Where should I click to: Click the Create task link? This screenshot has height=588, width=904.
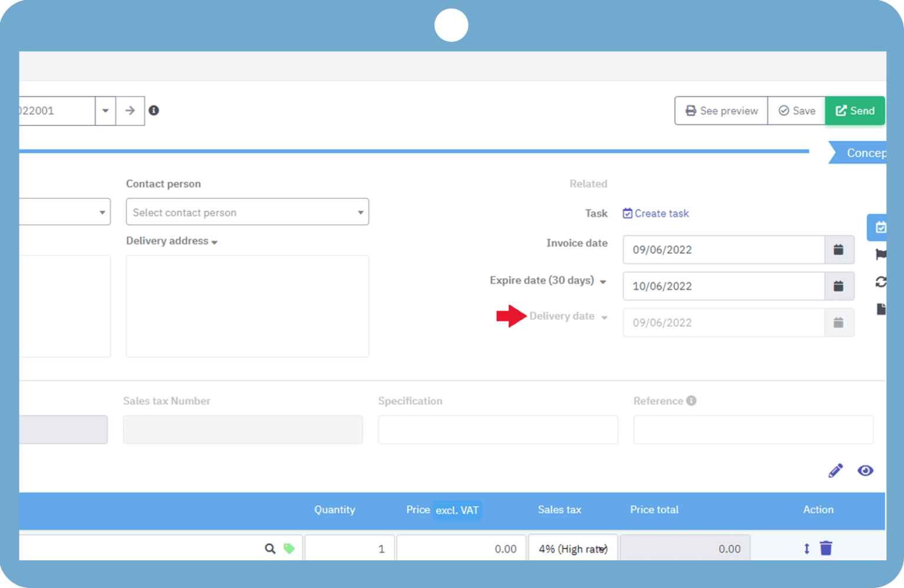click(x=656, y=214)
